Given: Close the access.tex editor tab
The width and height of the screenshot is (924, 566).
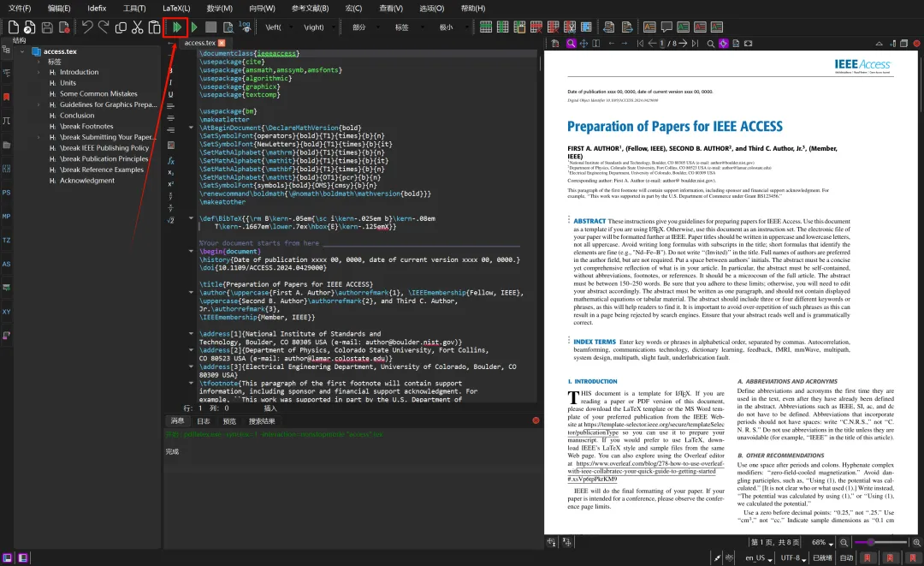Looking at the screenshot, I should pyautogui.click(x=222, y=43).
